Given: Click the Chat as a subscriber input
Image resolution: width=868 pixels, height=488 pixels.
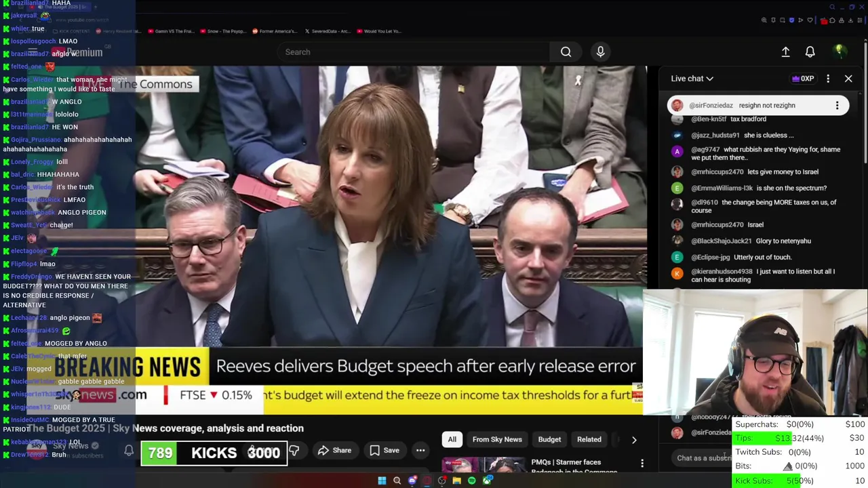Looking at the screenshot, I should click(704, 458).
